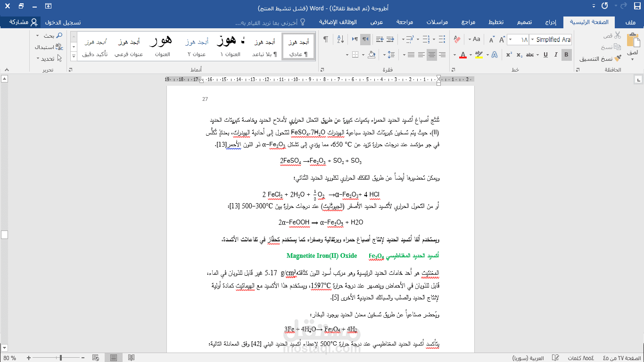Click the Increase Font Size icon
The image size is (644, 362).
[x=502, y=40]
